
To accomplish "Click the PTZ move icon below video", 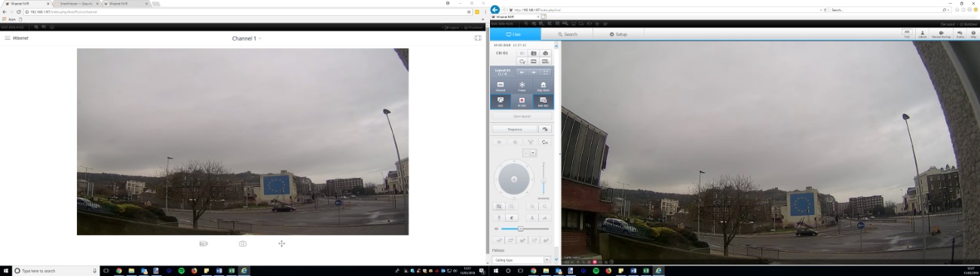I will 281,244.
